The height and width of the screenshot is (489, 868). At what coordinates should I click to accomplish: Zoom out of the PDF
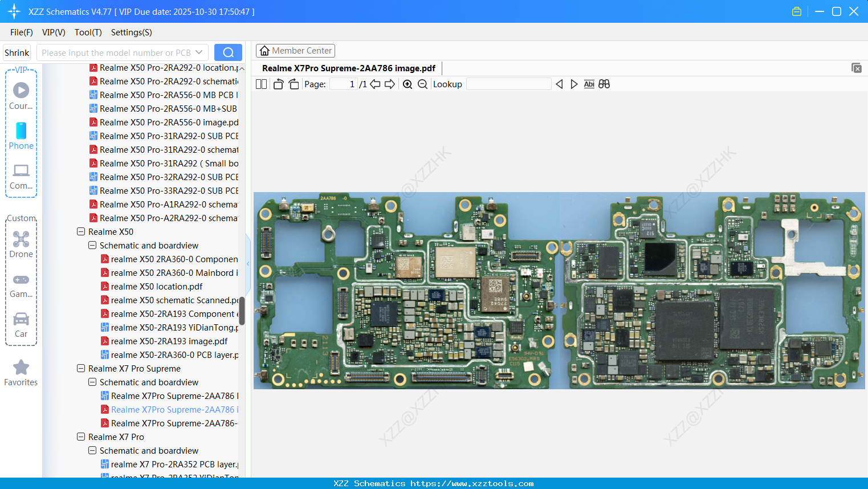[x=422, y=84]
